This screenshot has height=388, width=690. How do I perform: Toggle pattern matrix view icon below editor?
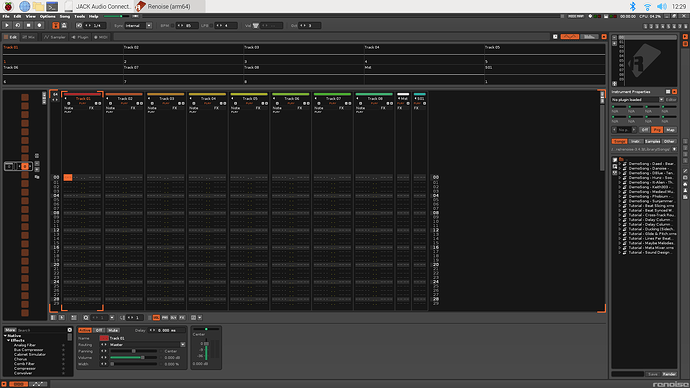tap(53, 318)
